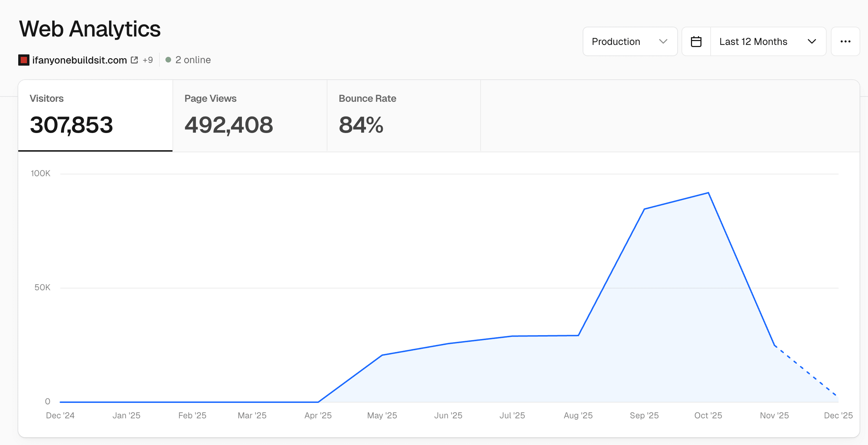Screen dimensions: 868x445
Task: Show the +9 additional domains
Action: pos(148,60)
